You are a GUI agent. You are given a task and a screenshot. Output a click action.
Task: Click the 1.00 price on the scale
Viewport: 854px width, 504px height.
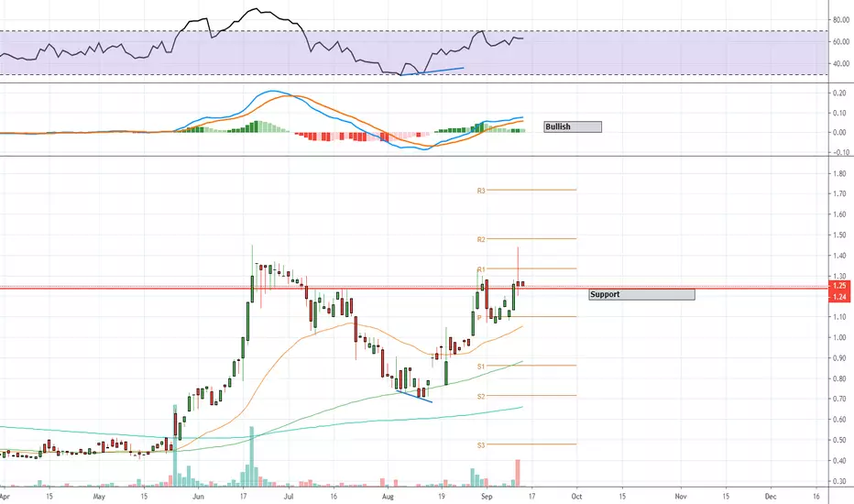pyautogui.click(x=839, y=337)
